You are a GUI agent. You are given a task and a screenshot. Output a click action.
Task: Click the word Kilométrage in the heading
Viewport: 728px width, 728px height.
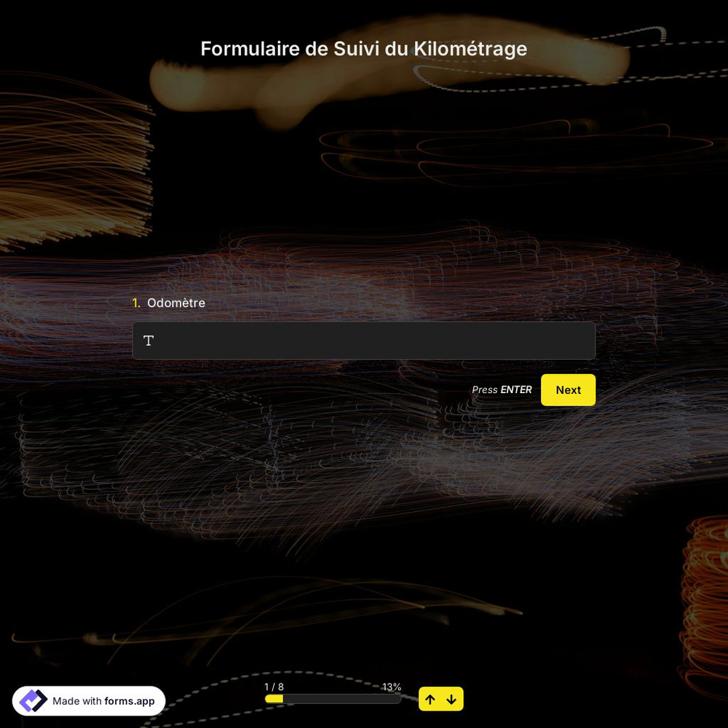click(x=470, y=49)
